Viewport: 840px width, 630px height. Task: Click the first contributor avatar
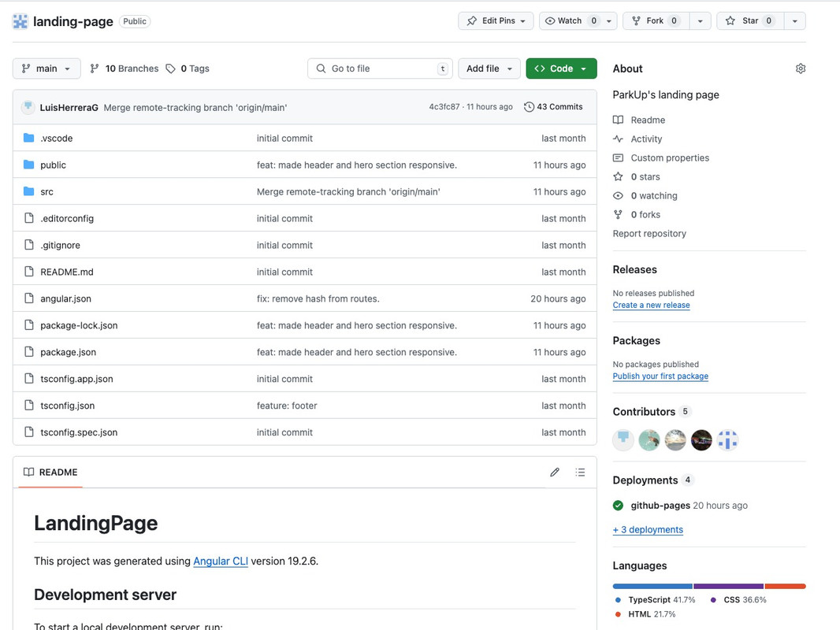pos(623,440)
